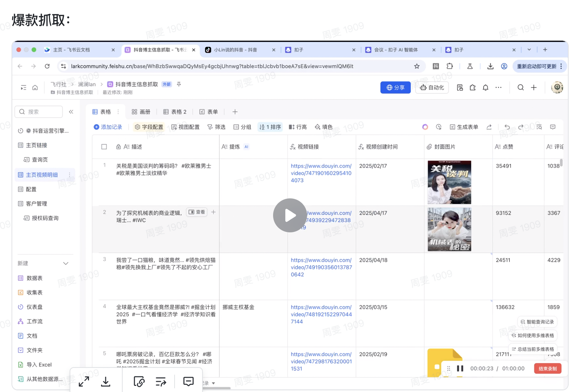
Task: Toggle the select-all checkbox in table header
Action: coord(104,147)
